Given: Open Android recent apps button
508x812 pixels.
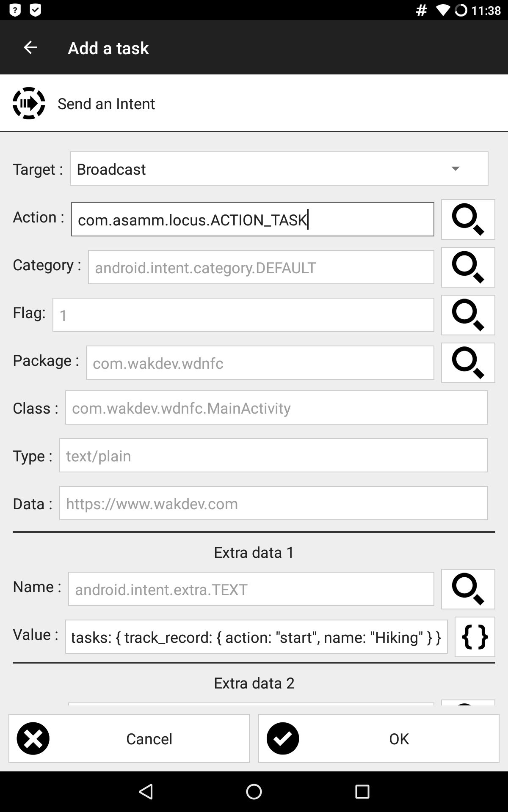Looking at the screenshot, I should [x=362, y=791].
